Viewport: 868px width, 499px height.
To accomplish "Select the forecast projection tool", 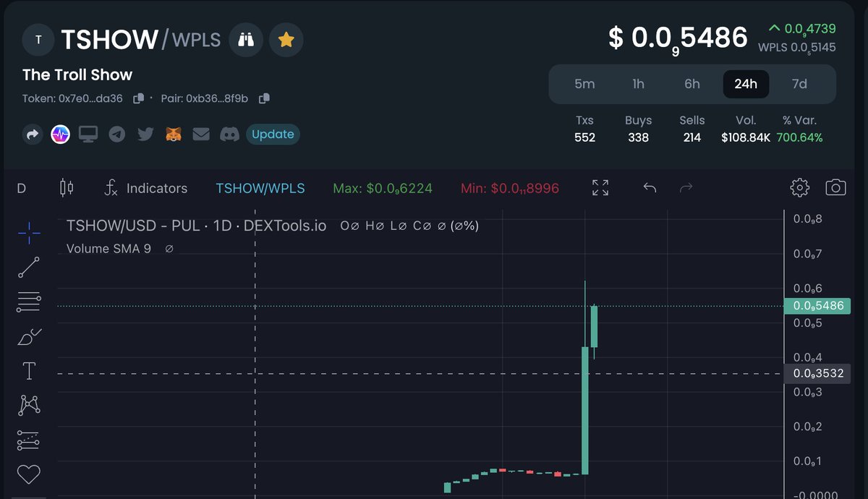I will click(29, 440).
